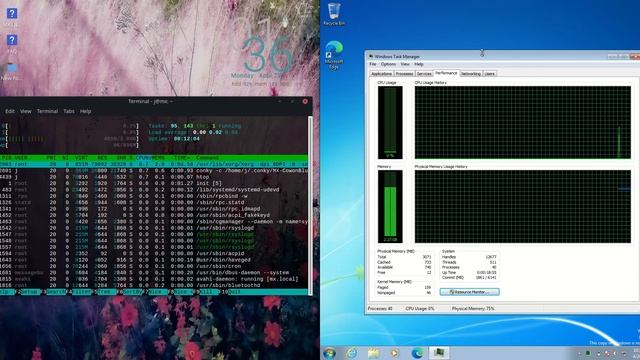Image resolution: width=640 pixels, height=360 pixels.
Task: Select the /usr/sbin/haveged row
Action: [154, 260]
